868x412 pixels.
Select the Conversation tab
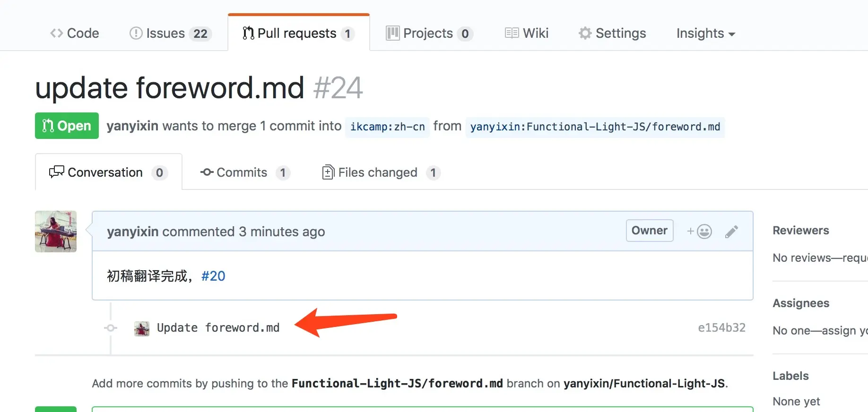click(x=109, y=172)
